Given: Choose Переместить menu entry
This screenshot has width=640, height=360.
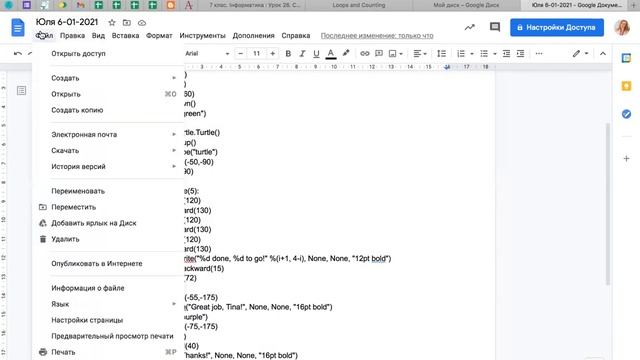Looking at the screenshot, I should click(x=108, y=207).
